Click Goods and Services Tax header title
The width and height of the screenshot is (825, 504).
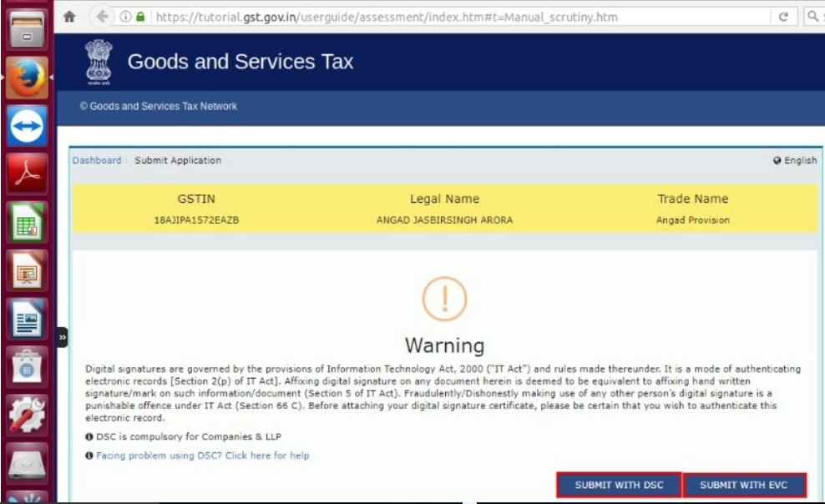(240, 62)
